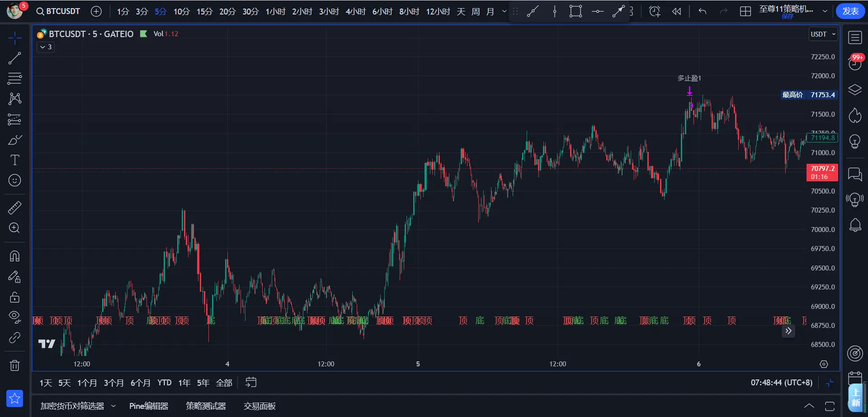
Task: Set date range to 全部
Action: pos(224,383)
